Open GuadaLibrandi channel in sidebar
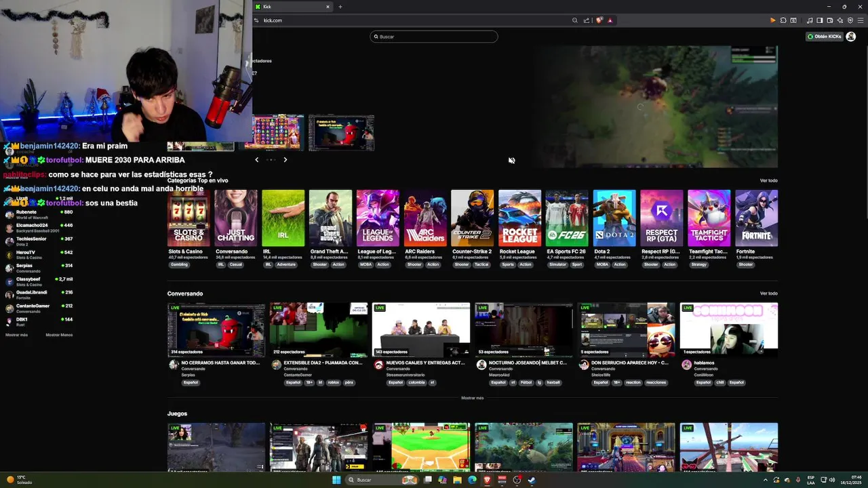This screenshot has width=868, height=488. pyautogui.click(x=39, y=295)
